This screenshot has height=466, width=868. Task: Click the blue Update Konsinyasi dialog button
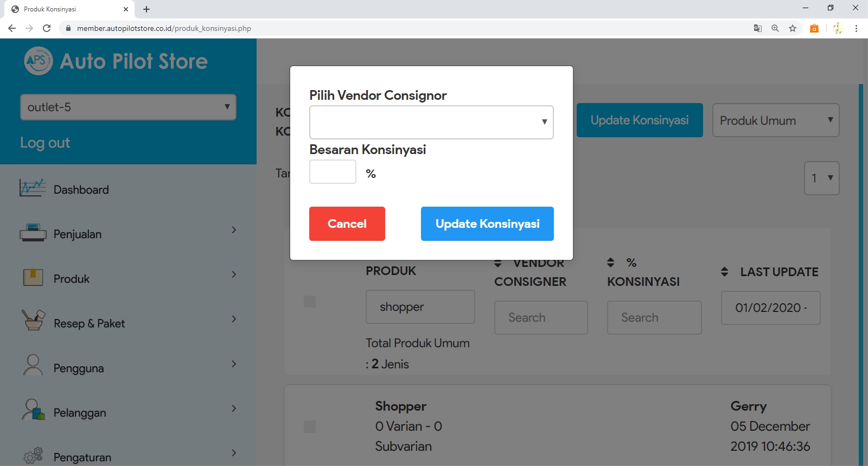coord(487,224)
